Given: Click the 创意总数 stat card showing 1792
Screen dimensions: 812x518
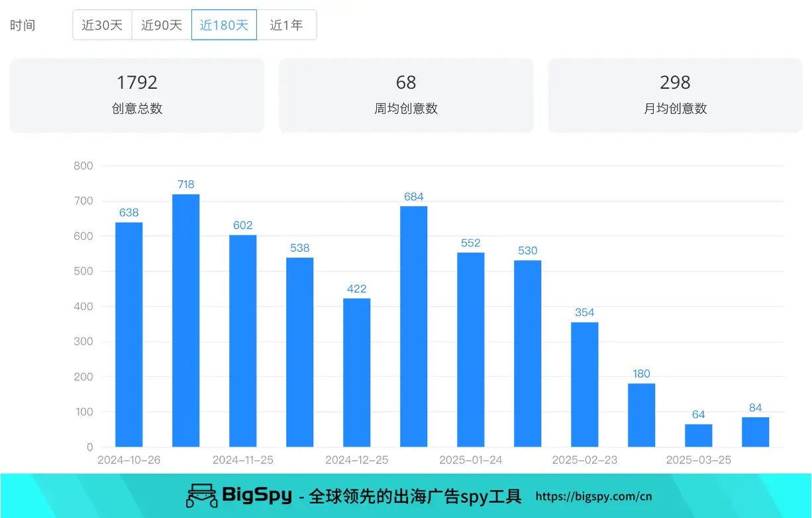Looking at the screenshot, I should (x=136, y=95).
